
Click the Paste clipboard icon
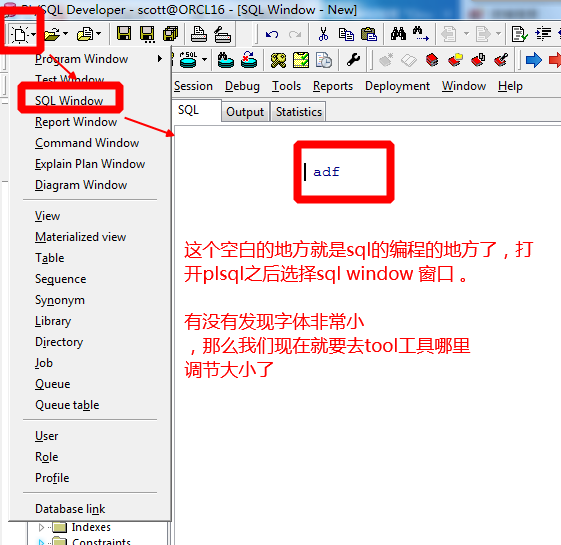tap(369, 34)
